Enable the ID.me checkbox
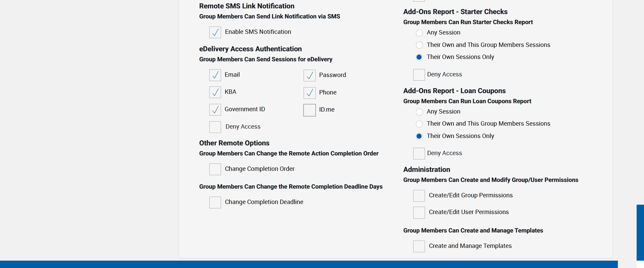The width and height of the screenshot is (644, 268). point(309,110)
